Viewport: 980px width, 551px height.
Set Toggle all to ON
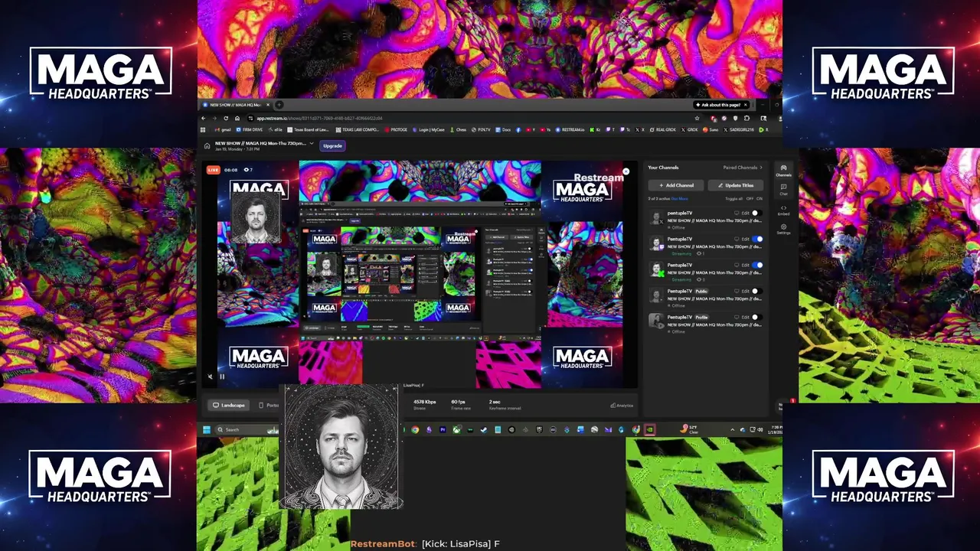(x=759, y=198)
